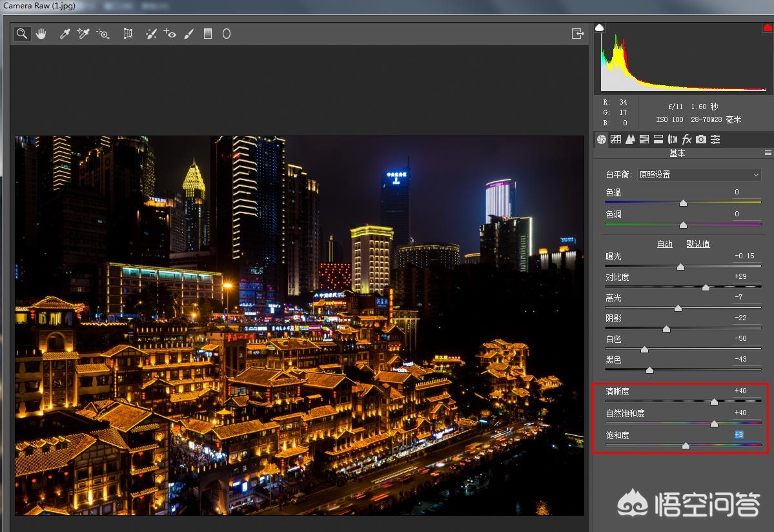The height and width of the screenshot is (532, 774).
Task: Select the Zoom tool
Action: [x=22, y=34]
